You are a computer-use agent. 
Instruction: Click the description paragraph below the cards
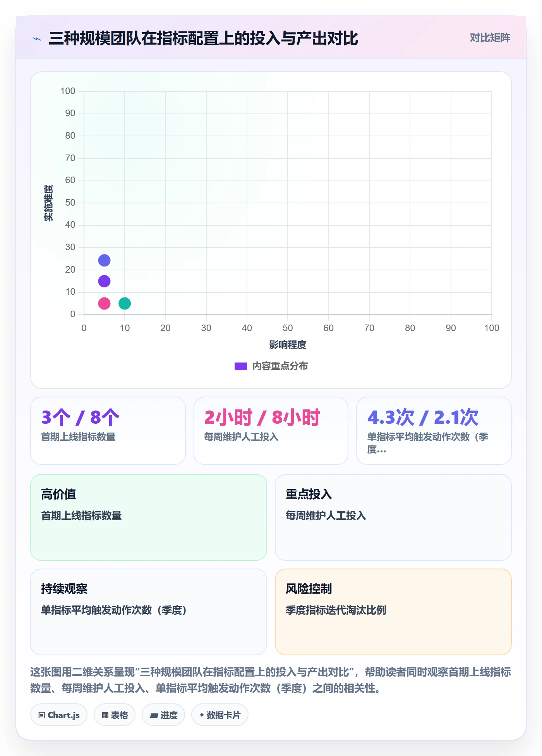coord(271,680)
